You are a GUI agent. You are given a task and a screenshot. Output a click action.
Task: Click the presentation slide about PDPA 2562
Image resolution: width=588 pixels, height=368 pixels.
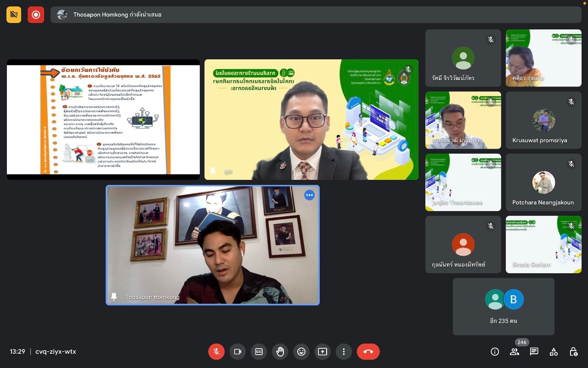(x=103, y=120)
